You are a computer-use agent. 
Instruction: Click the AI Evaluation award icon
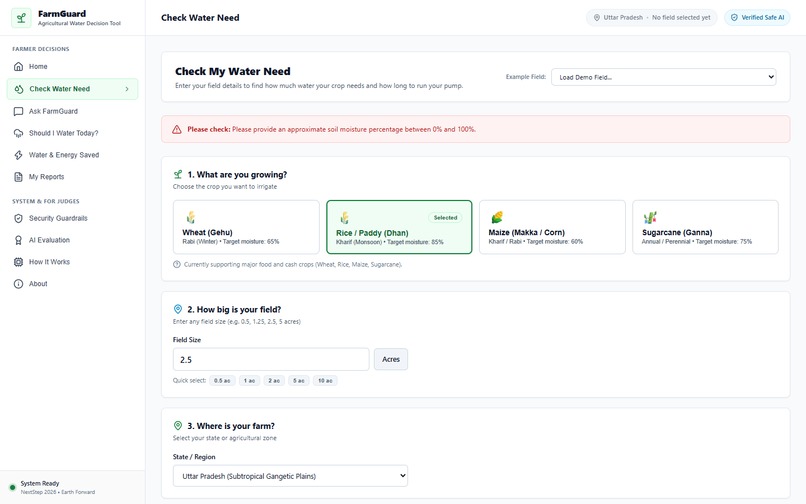coord(19,240)
